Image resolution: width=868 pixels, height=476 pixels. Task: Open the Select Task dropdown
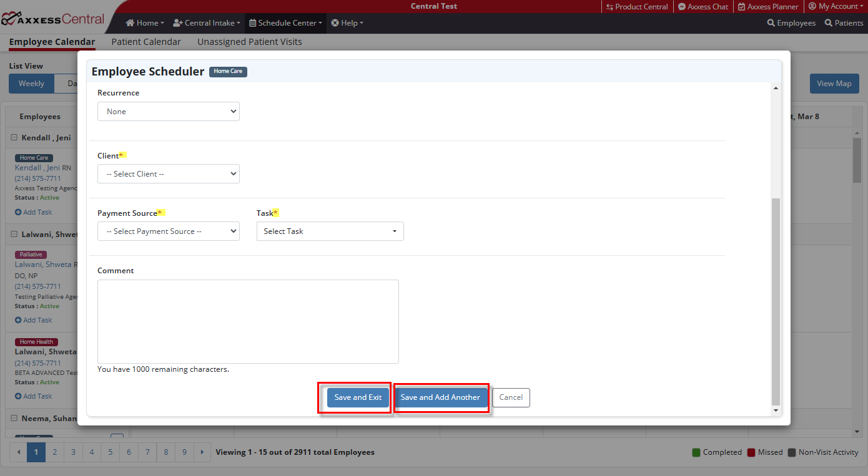(x=330, y=231)
